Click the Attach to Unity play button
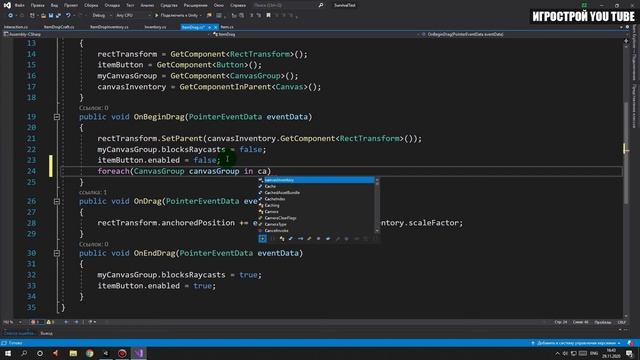The image size is (640, 360). [178, 16]
